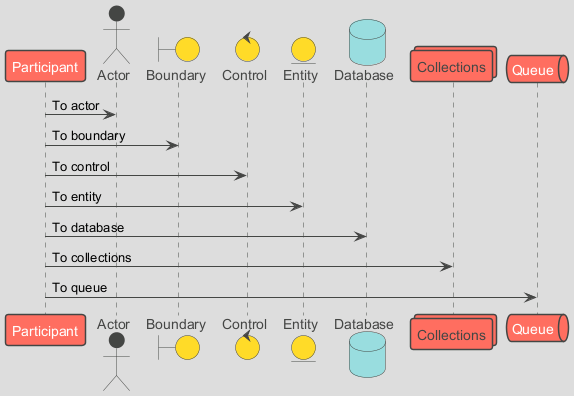Select the top Boundary circle icon

point(179,49)
